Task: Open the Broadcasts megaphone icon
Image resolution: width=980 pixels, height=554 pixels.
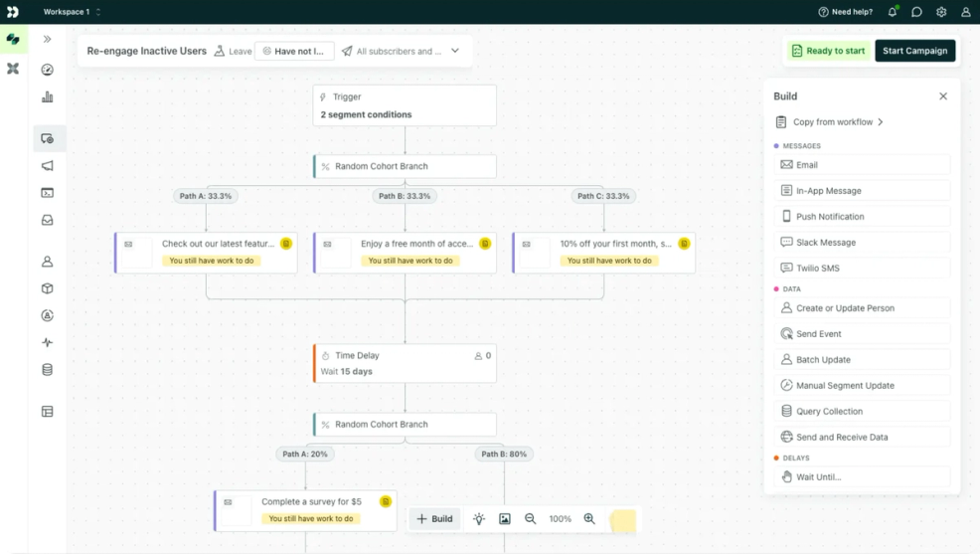Action: (x=48, y=166)
